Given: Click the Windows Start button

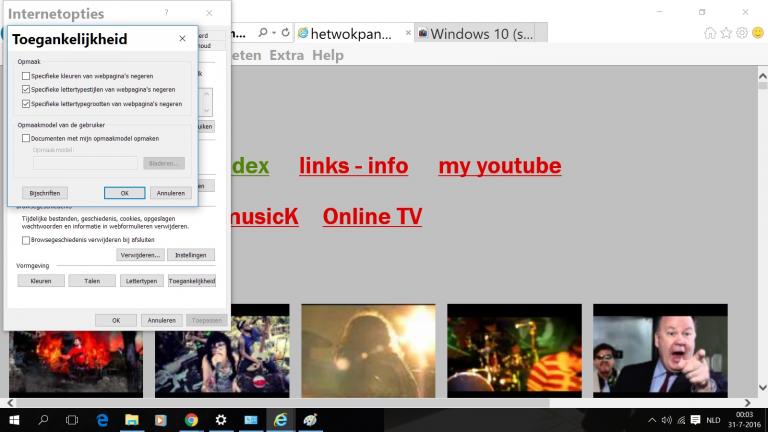Looking at the screenshot, I should tap(14, 420).
